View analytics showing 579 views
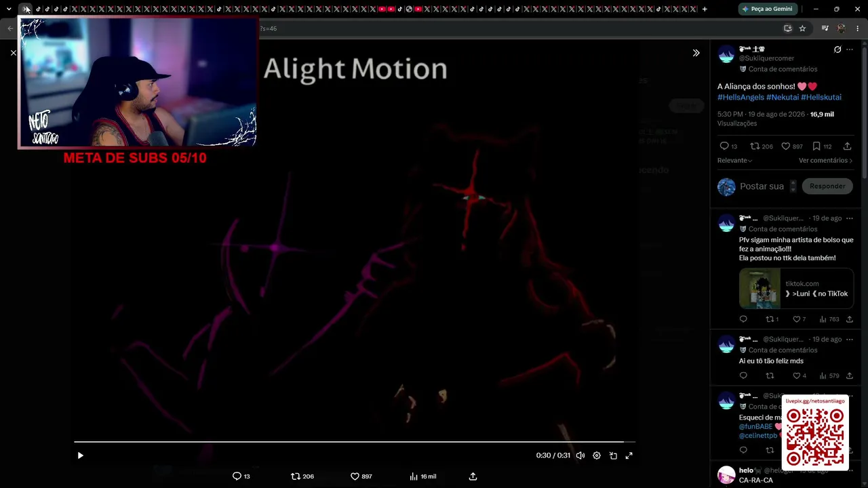This screenshot has height=488, width=868. pyautogui.click(x=829, y=375)
